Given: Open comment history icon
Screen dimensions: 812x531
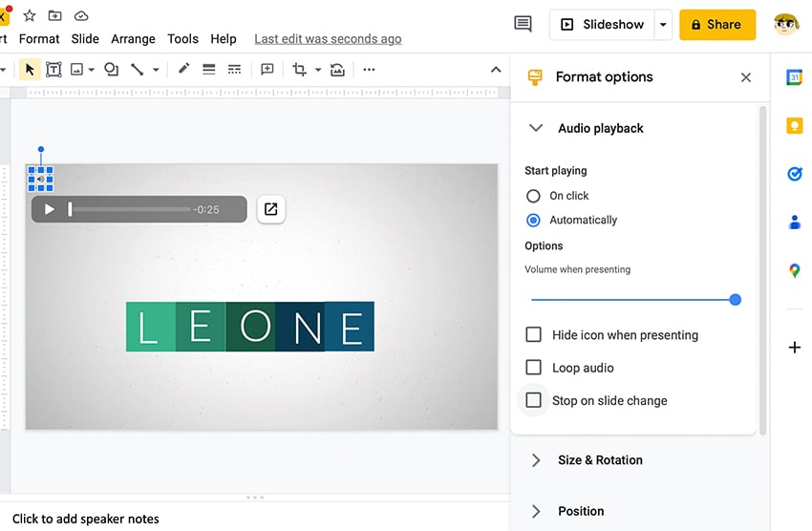Looking at the screenshot, I should pyautogui.click(x=523, y=25).
